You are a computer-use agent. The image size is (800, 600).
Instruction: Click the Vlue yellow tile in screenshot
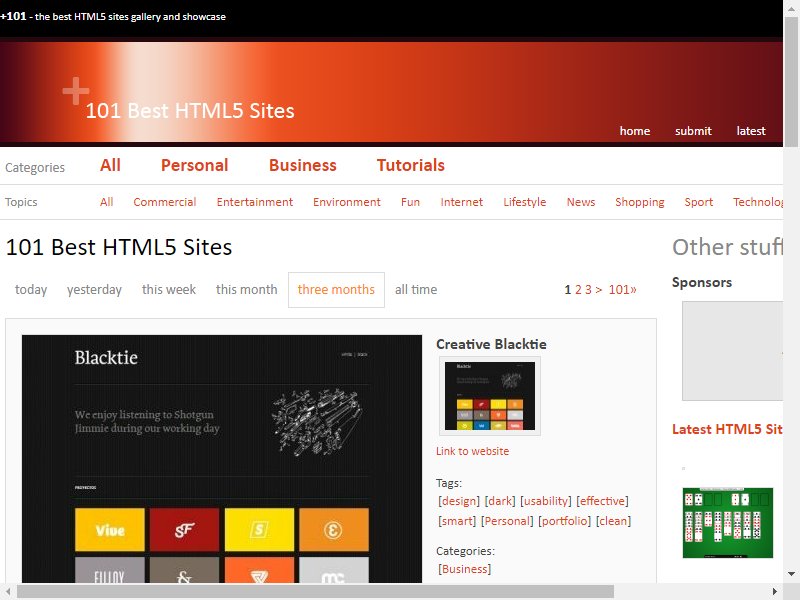pos(110,530)
